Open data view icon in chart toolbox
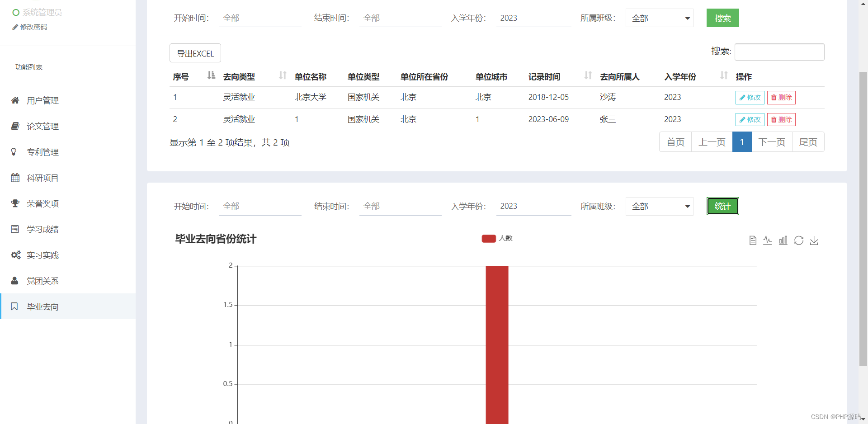 [x=753, y=240]
